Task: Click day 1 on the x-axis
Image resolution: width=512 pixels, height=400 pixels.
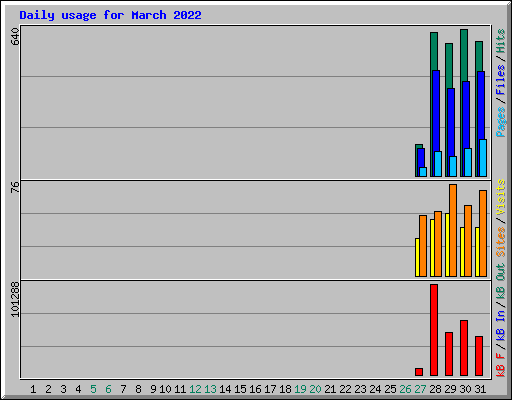Action: (33, 389)
